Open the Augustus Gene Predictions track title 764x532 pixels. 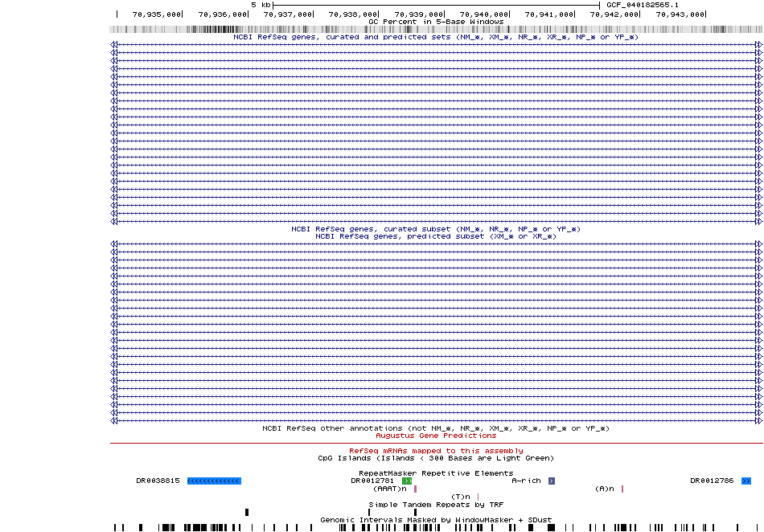(436, 436)
